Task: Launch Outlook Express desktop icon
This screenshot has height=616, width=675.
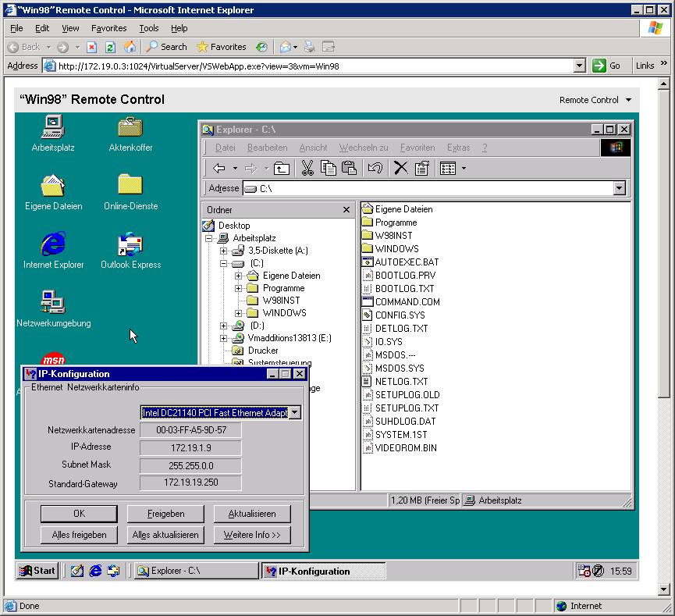Action: [130, 251]
